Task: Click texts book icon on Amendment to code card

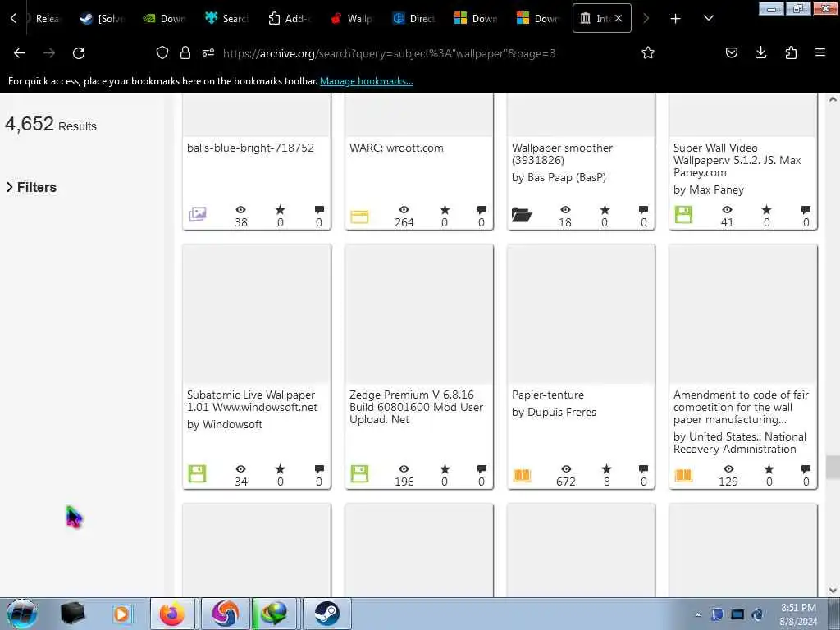Action: pos(683,475)
